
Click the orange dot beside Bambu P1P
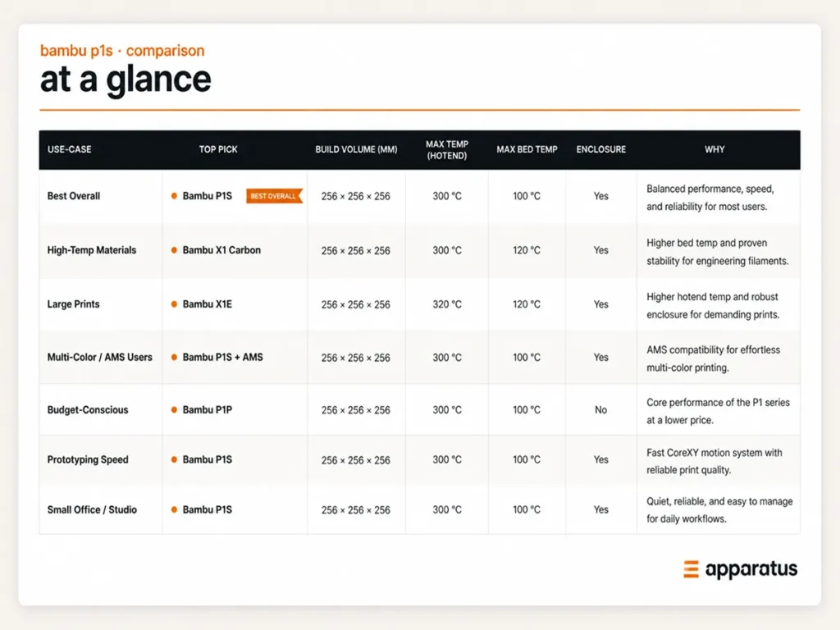(x=174, y=410)
